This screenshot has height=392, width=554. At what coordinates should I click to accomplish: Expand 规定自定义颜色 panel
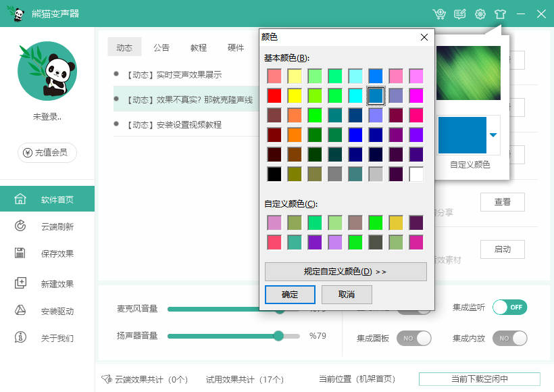click(345, 272)
